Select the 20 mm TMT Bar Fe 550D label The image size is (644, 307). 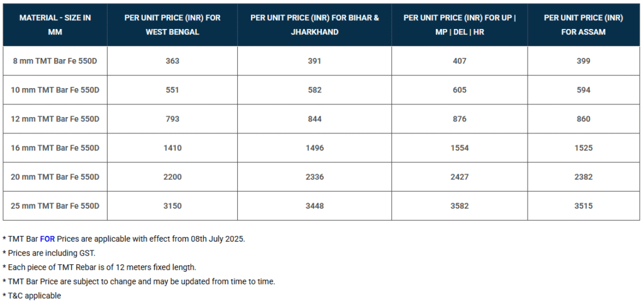[x=55, y=177]
